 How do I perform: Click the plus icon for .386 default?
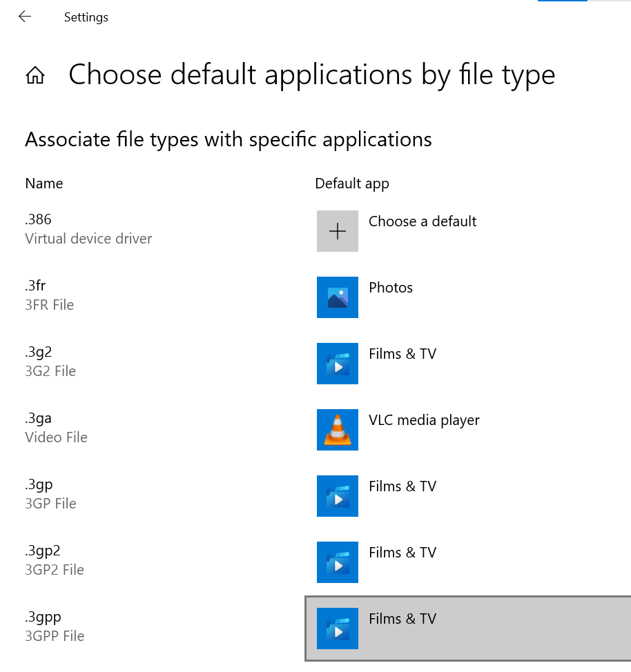(338, 231)
